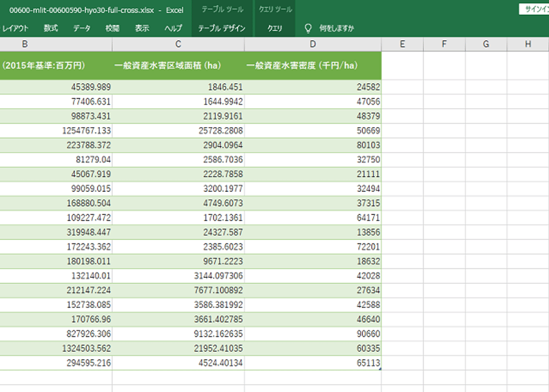
Task: Select cell with value 2586.7036
Action: [x=178, y=160]
